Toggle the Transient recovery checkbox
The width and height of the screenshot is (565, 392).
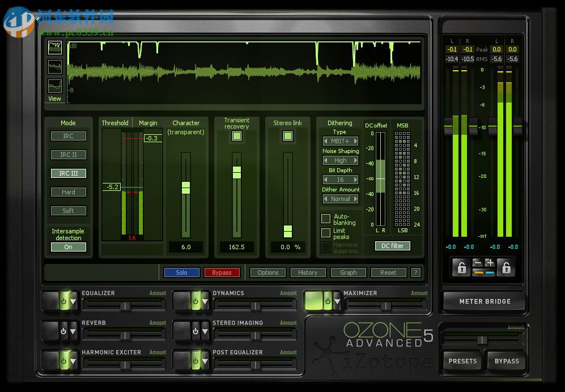click(237, 136)
